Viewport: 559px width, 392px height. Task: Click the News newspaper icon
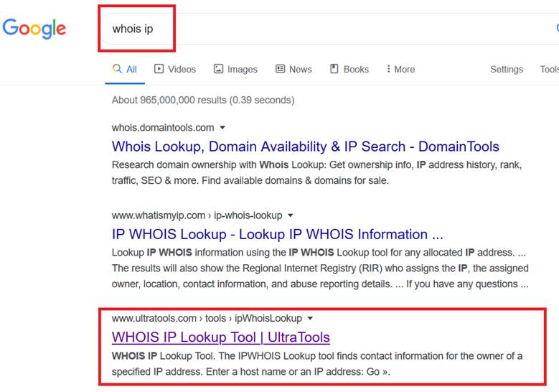click(281, 69)
